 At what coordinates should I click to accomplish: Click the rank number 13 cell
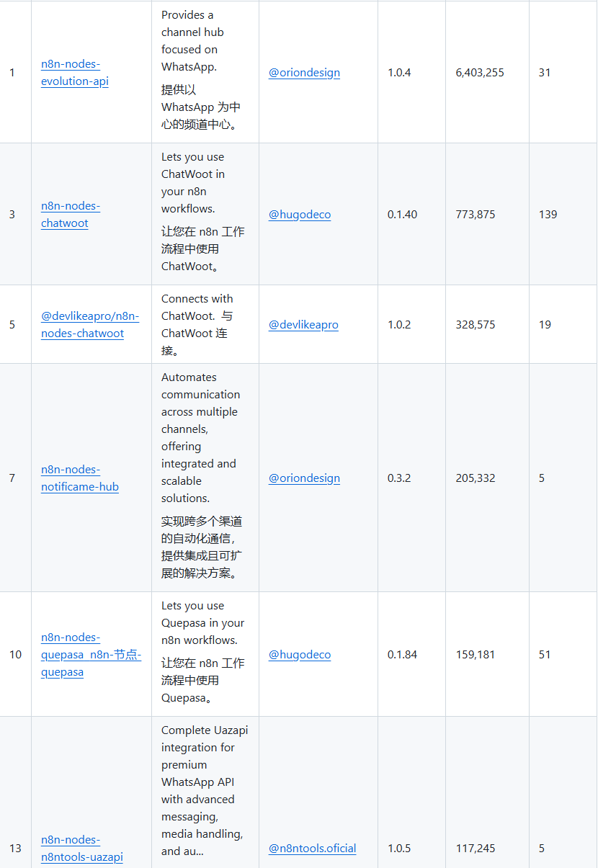tap(16, 849)
